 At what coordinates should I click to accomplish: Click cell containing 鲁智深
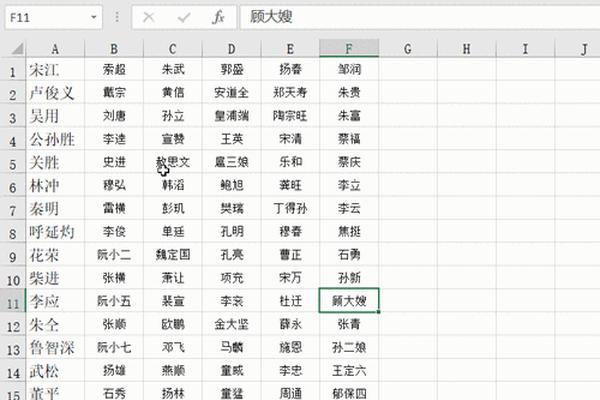pos(55,348)
